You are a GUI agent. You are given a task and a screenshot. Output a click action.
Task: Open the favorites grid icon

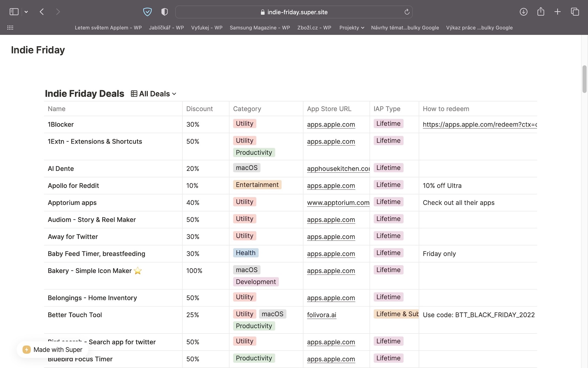10,28
